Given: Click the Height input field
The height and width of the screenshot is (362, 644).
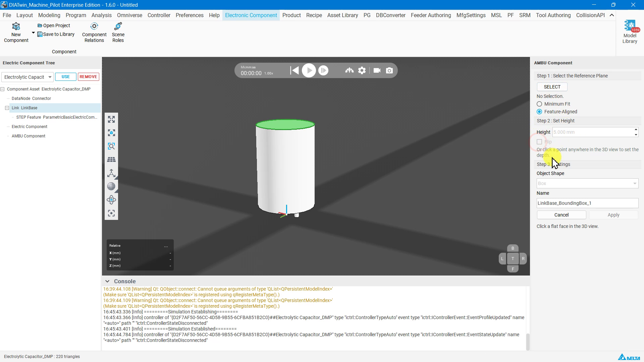Looking at the screenshot, I should [593, 132].
